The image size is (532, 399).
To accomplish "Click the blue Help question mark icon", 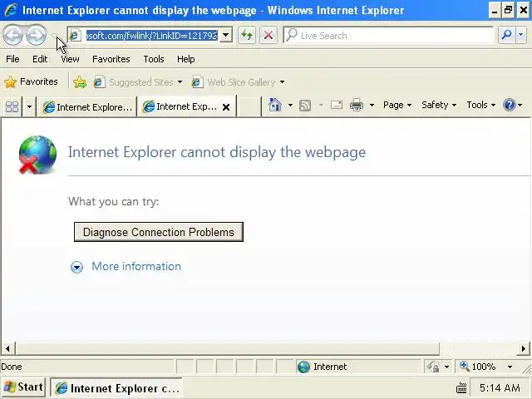I will (510, 105).
